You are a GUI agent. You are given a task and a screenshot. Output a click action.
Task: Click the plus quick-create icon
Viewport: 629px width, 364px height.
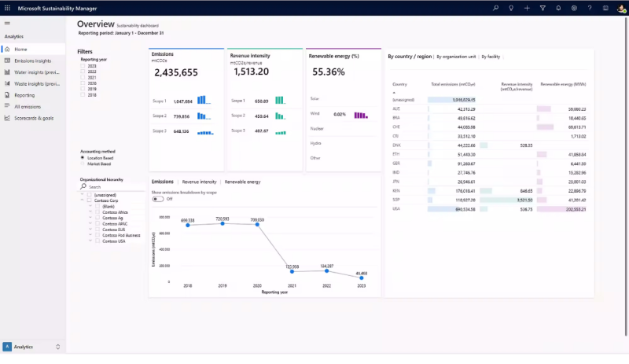527,8
